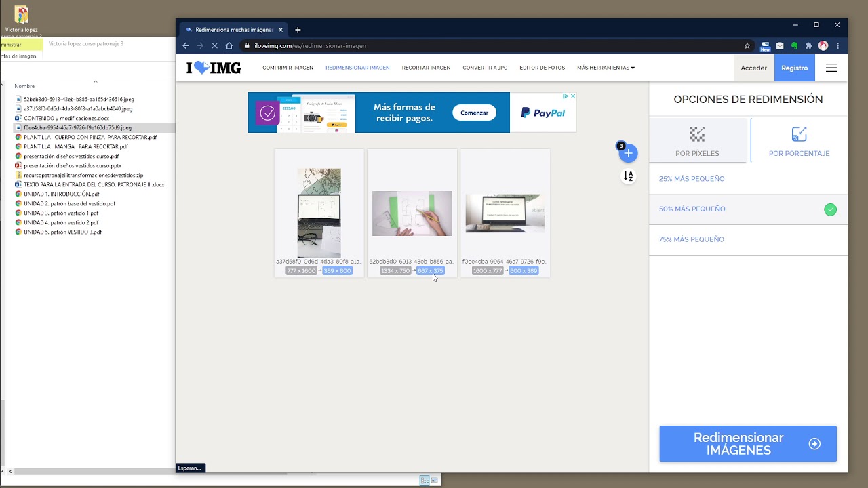Switch to POR PORCENTAJE tab
This screenshot has height=488, width=868.
coord(799,141)
